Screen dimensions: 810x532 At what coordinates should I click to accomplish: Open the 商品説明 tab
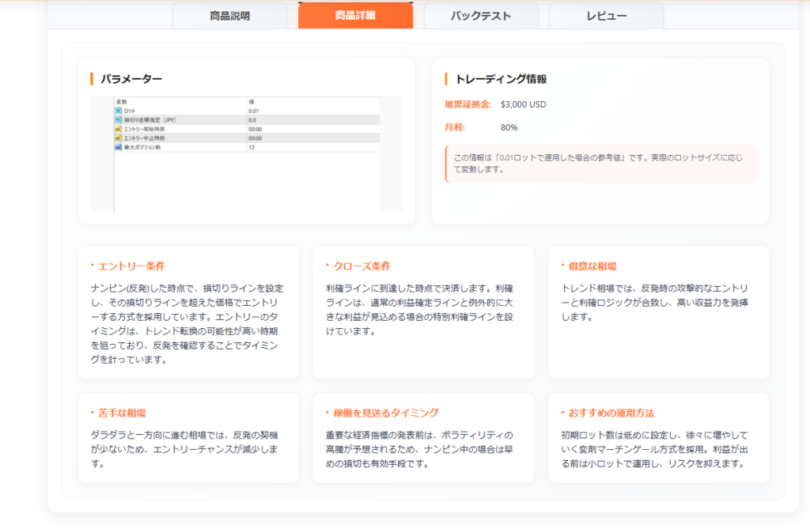229,16
